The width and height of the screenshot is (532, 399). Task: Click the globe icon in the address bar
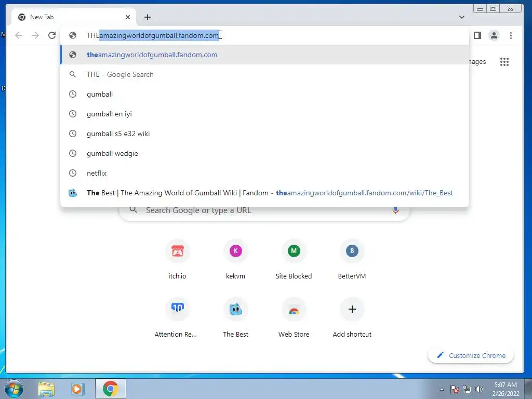(73, 35)
